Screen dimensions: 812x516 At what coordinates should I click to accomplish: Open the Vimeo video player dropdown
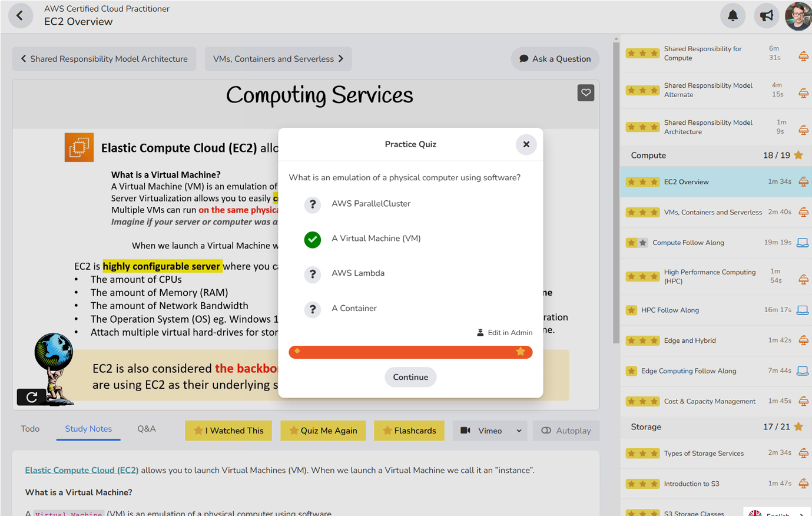[x=490, y=431]
